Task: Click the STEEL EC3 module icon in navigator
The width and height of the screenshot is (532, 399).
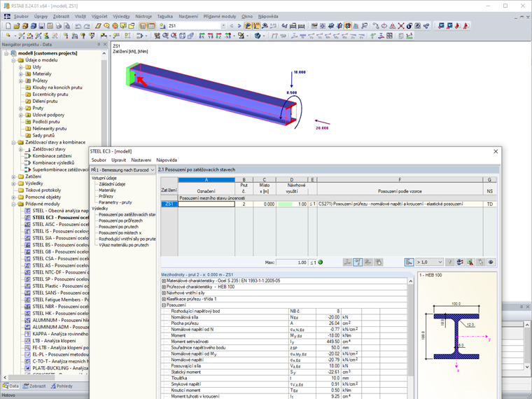Action: (28, 218)
